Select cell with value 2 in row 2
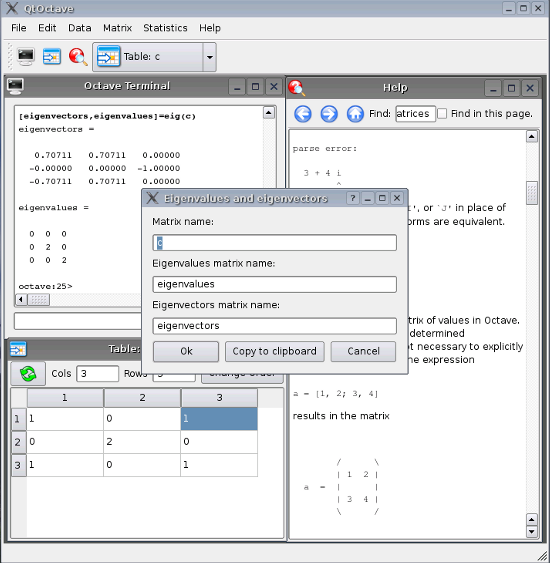This screenshot has height=563, width=550. tap(142, 442)
